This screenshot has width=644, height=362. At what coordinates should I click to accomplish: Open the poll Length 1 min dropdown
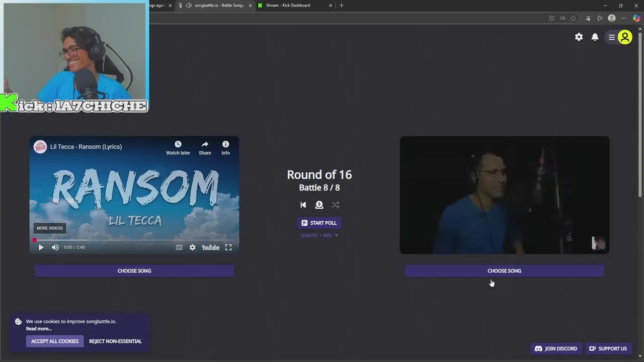[319, 235]
